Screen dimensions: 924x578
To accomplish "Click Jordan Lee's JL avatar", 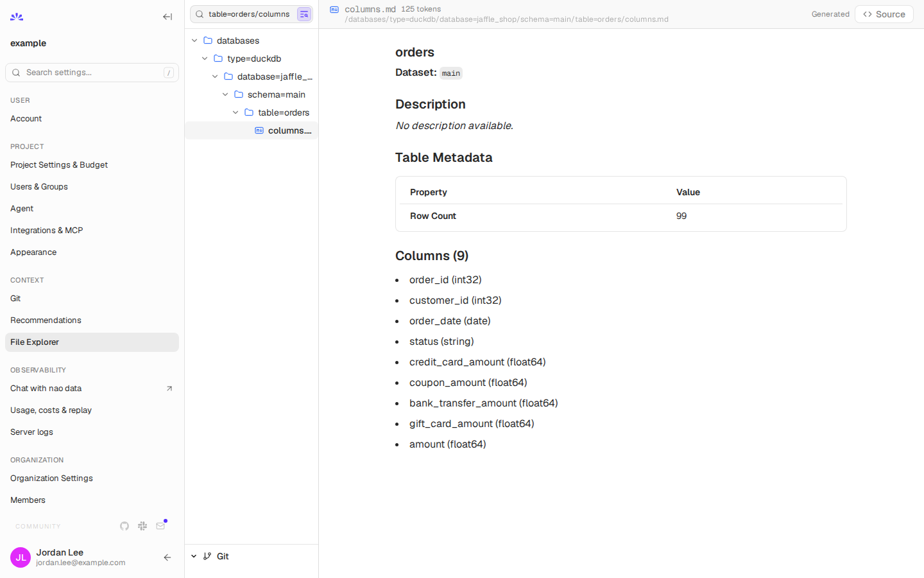I will click(x=21, y=557).
